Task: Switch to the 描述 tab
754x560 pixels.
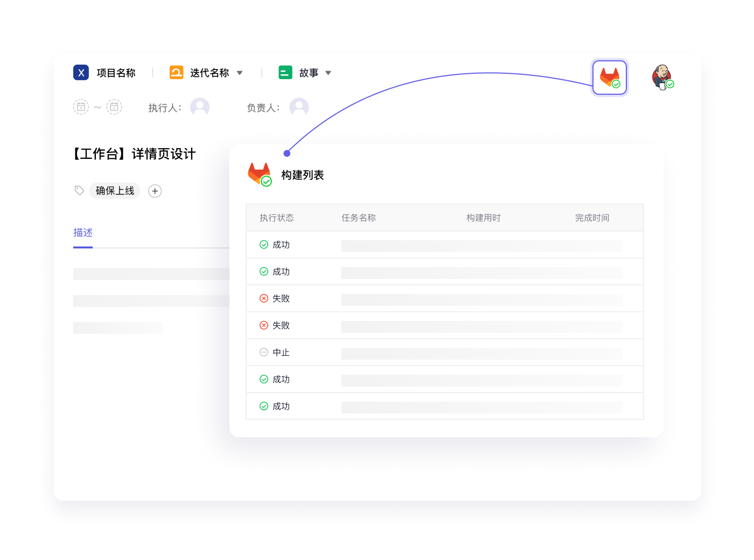Action: (x=83, y=233)
